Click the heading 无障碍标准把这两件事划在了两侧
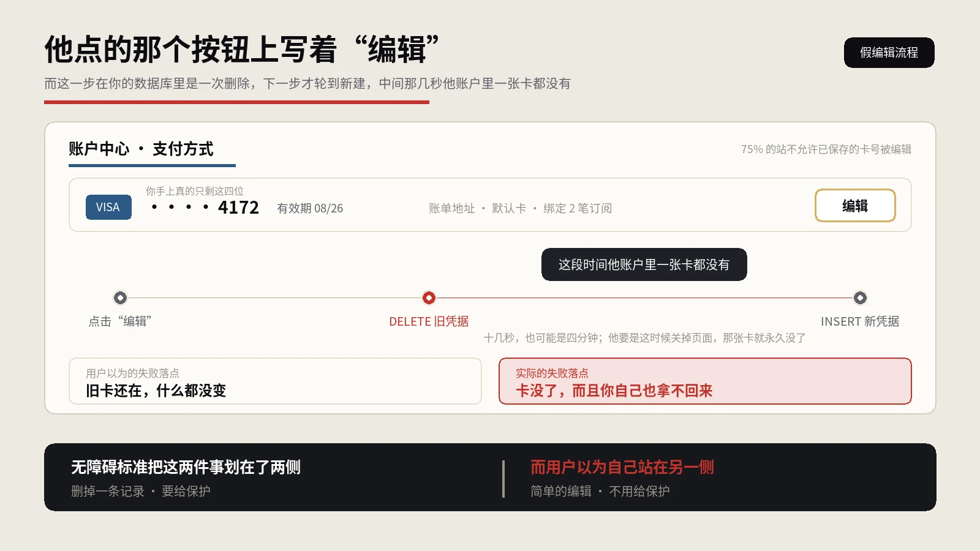This screenshot has height=551, width=980. 186,467
